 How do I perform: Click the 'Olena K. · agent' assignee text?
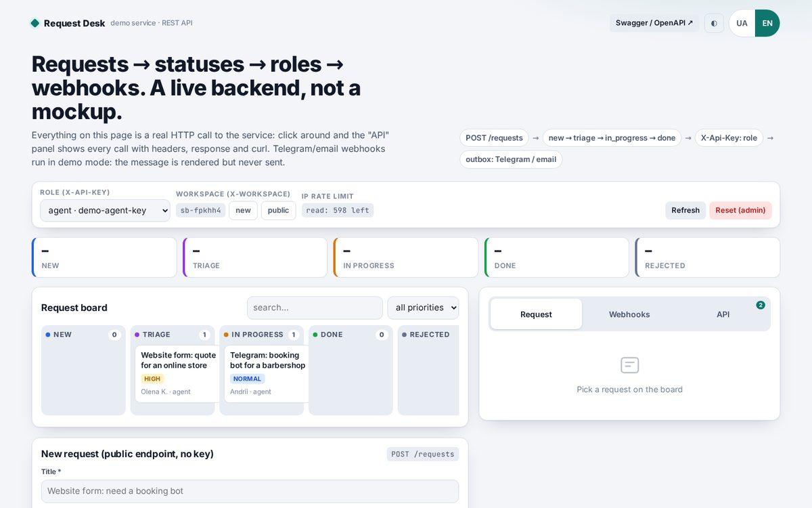166,391
